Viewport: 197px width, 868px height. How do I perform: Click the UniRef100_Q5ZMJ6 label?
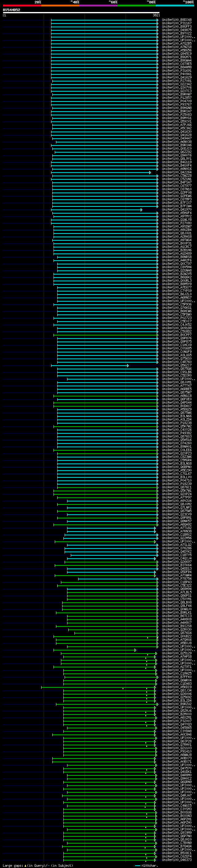point(176,711)
